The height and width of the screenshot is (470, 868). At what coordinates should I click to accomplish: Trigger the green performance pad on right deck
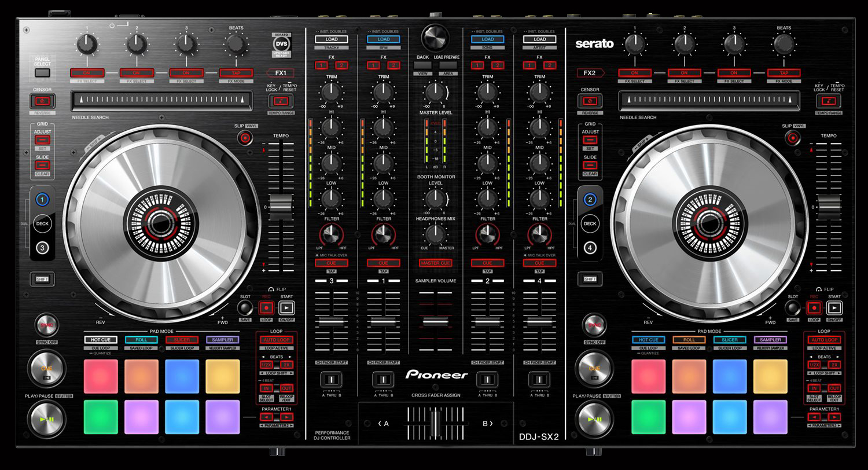(x=649, y=417)
